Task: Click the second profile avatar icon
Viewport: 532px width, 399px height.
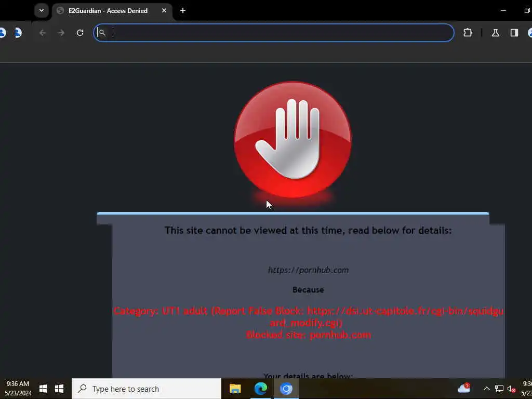Action: pyautogui.click(x=18, y=33)
